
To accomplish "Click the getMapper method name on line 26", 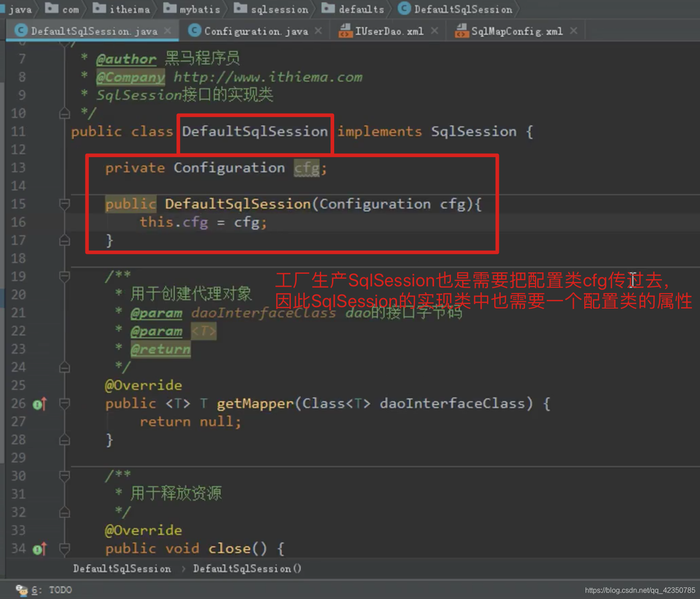I will [255, 404].
